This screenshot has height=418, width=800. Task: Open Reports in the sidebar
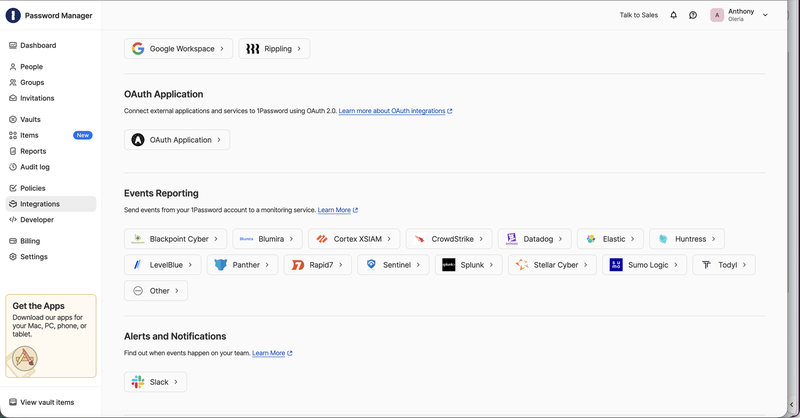pyautogui.click(x=51, y=151)
